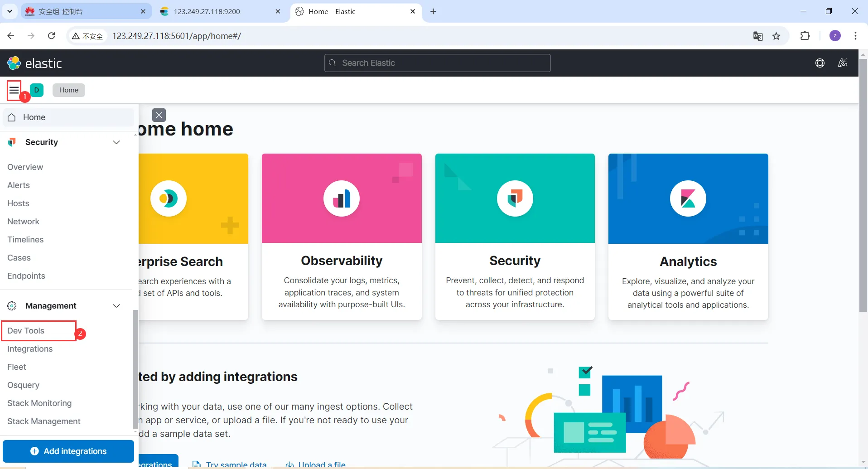Click the Home breadcrumb

(69, 90)
